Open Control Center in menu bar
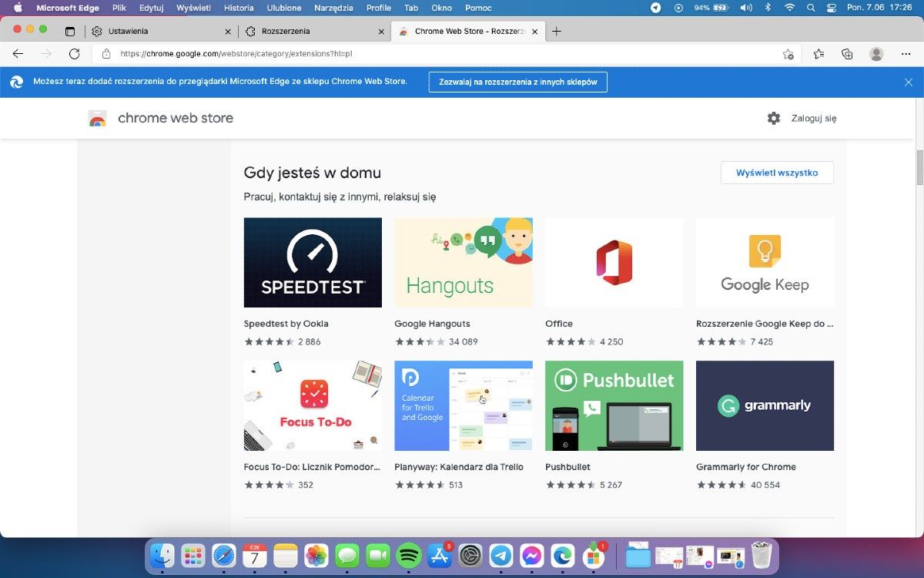Image resolution: width=924 pixels, height=578 pixels. point(832,8)
